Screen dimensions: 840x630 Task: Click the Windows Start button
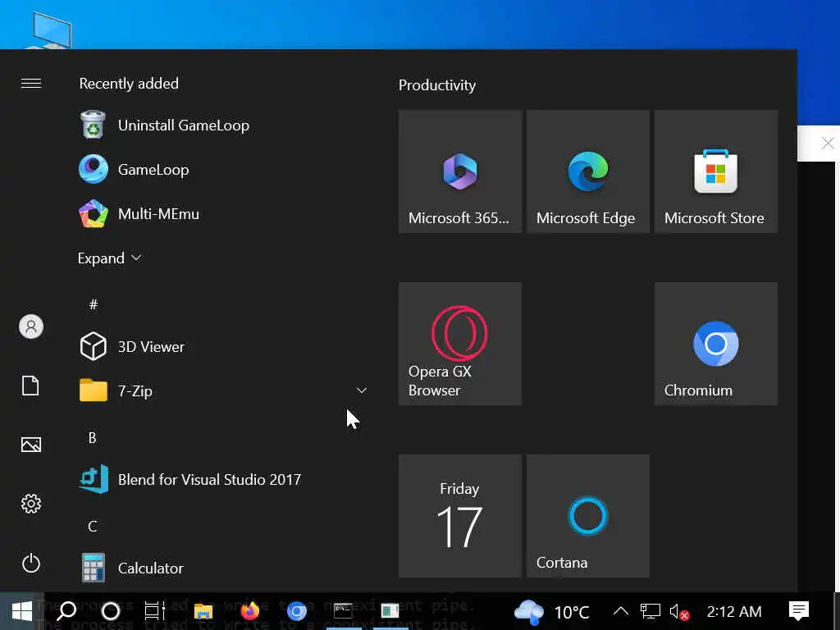pyautogui.click(x=22, y=611)
